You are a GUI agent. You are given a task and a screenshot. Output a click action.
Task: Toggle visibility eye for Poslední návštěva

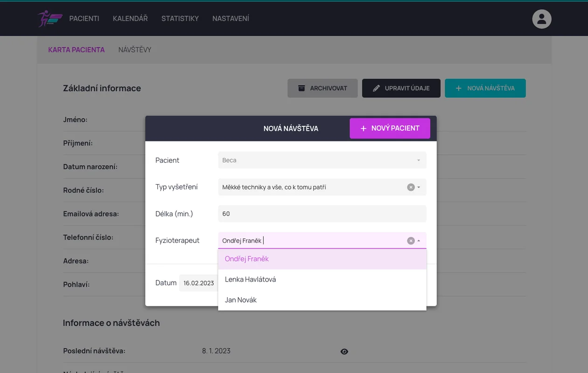coord(344,352)
